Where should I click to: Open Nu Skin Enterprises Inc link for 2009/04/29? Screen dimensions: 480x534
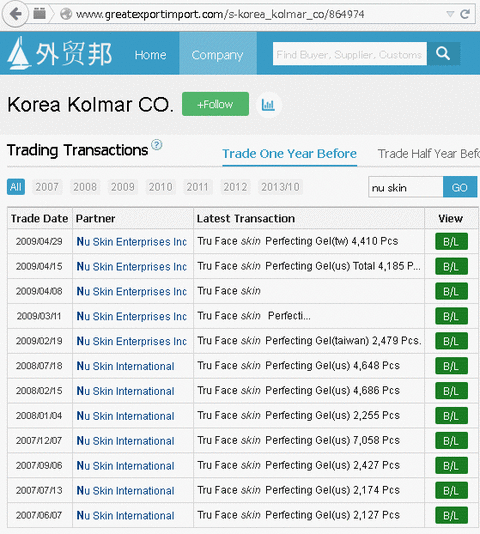(131, 241)
